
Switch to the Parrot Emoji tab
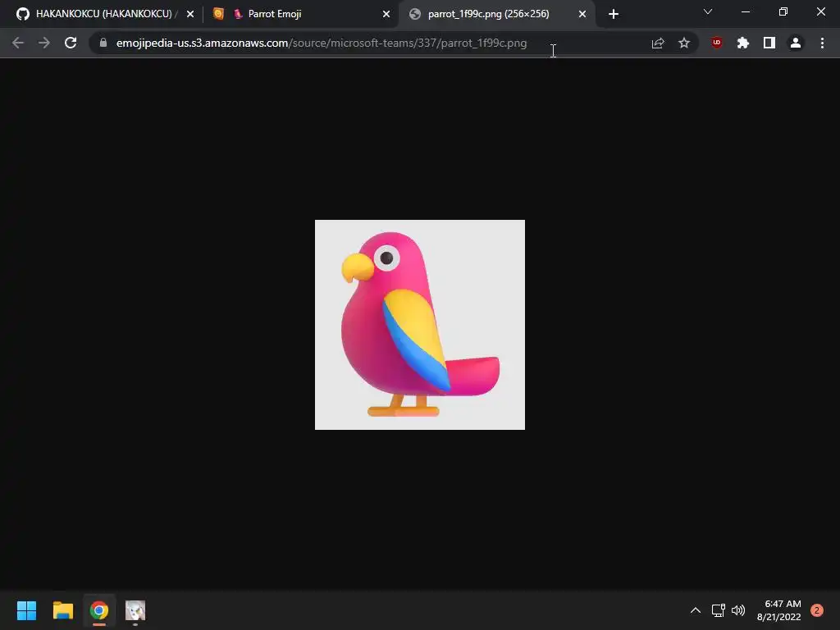coord(302,14)
